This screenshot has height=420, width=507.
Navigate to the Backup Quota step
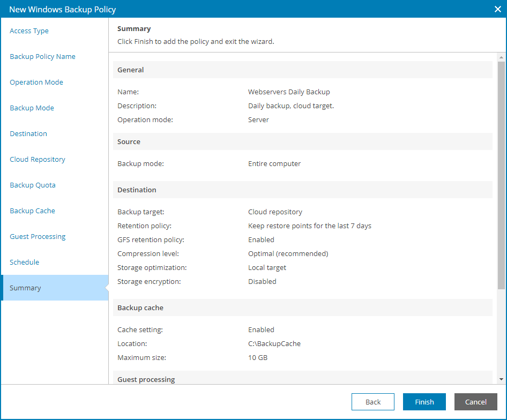coord(33,185)
